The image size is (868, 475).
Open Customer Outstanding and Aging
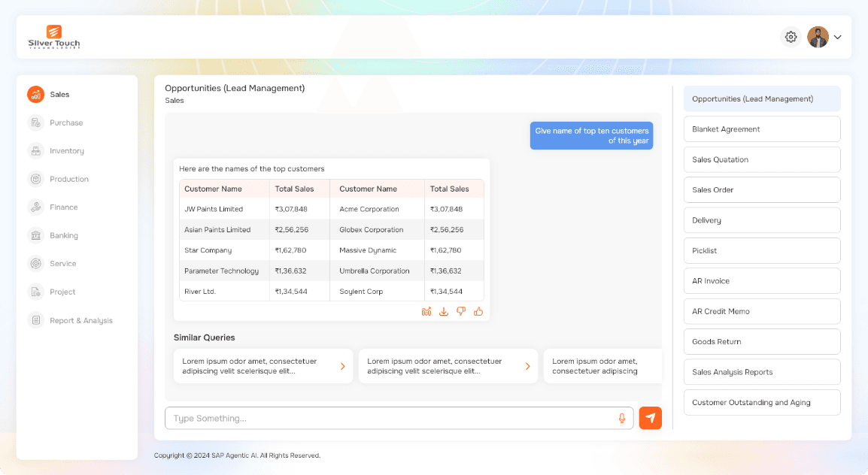click(762, 403)
